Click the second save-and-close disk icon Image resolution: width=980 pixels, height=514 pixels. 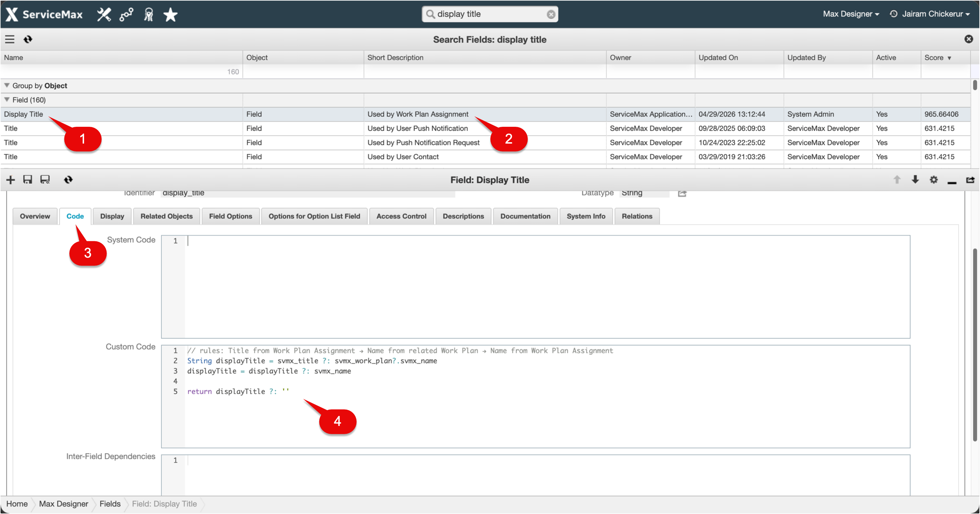pos(45,180)
